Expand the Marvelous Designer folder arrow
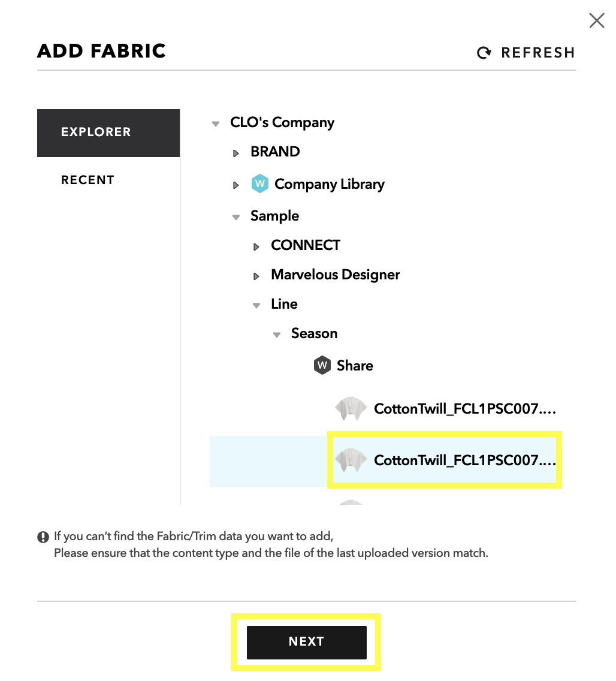 pos(256,276)
